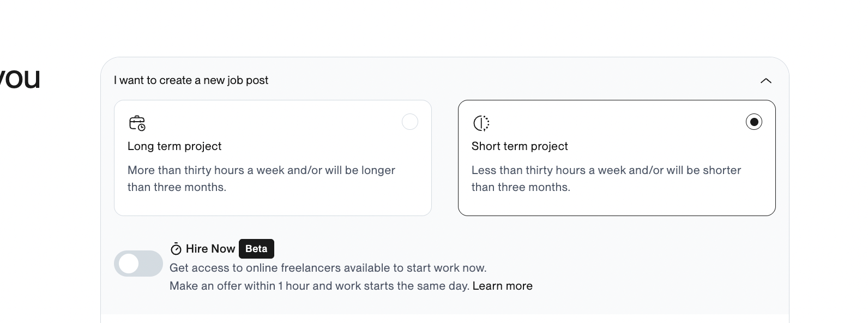Click the 'Less than thirty hours a week' description

click(x=606, y=178)
